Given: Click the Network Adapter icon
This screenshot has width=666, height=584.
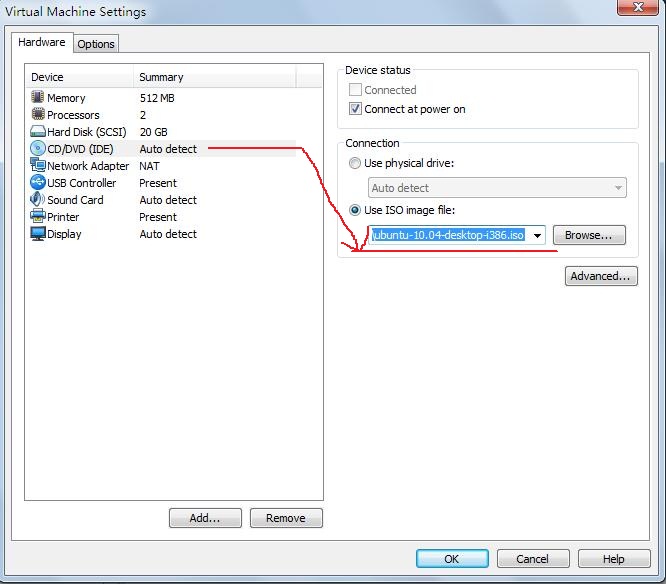Looking at the screenshot, I should pos(38,165).
